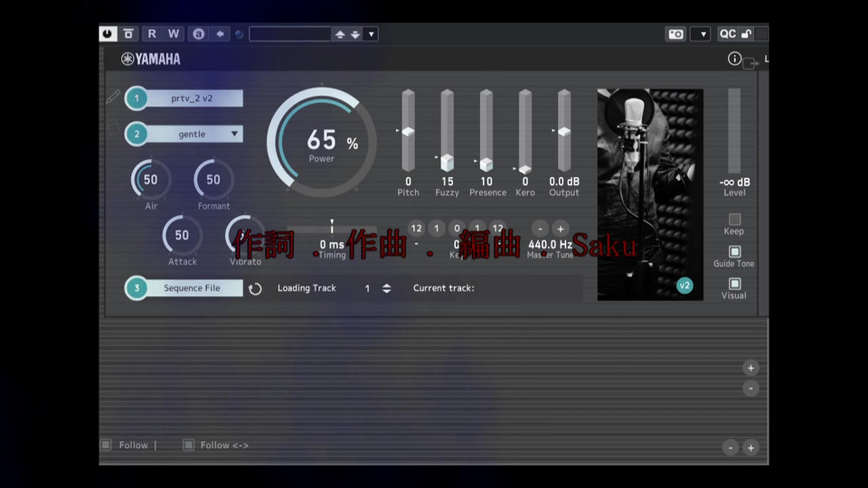This screenshot has height=488, width=868.
Task: Click the reload sequence circular arrow icon
Action: 255,289
